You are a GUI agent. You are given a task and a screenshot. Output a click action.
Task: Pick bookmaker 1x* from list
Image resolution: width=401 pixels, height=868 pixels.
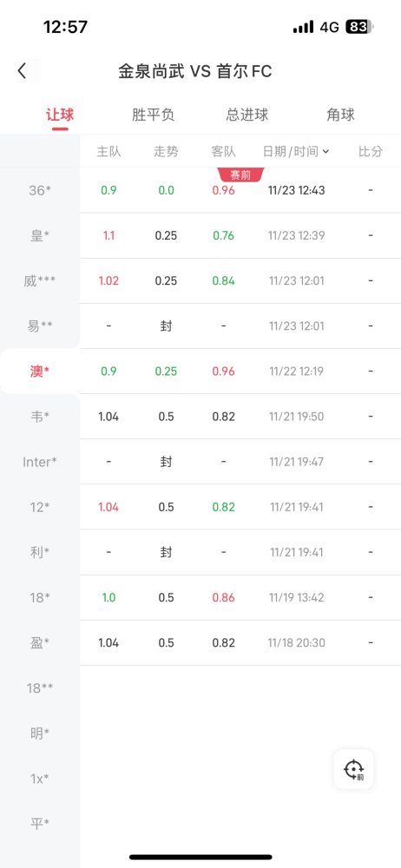pyautogui.click(x=40, y=779)
